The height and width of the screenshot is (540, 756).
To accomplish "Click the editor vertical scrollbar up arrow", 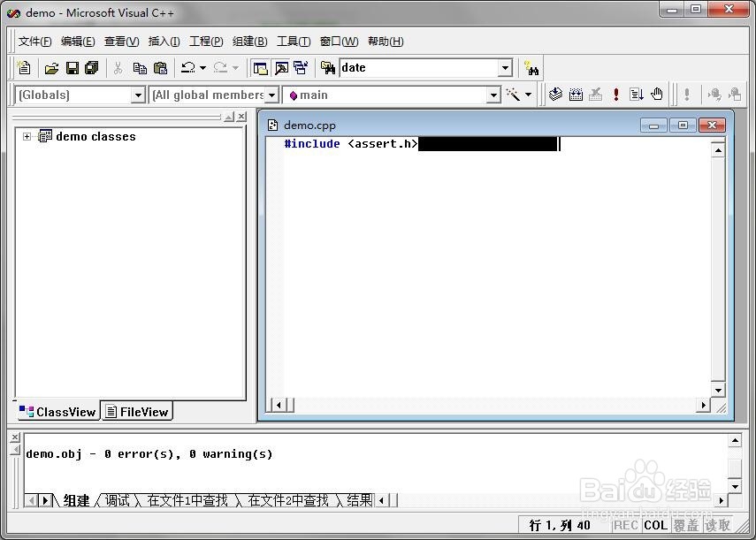I will coord(718,150).
